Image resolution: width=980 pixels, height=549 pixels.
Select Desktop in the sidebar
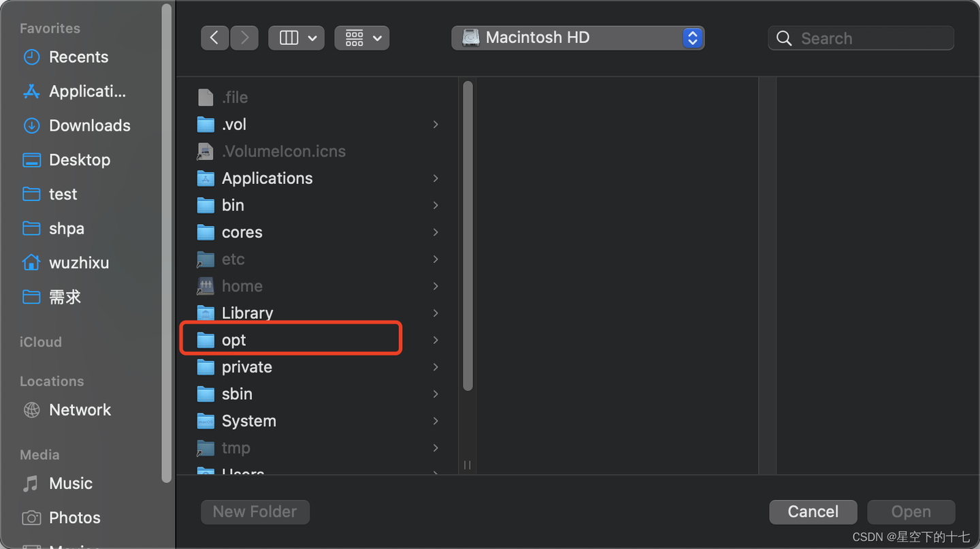[x=79, y=160]
